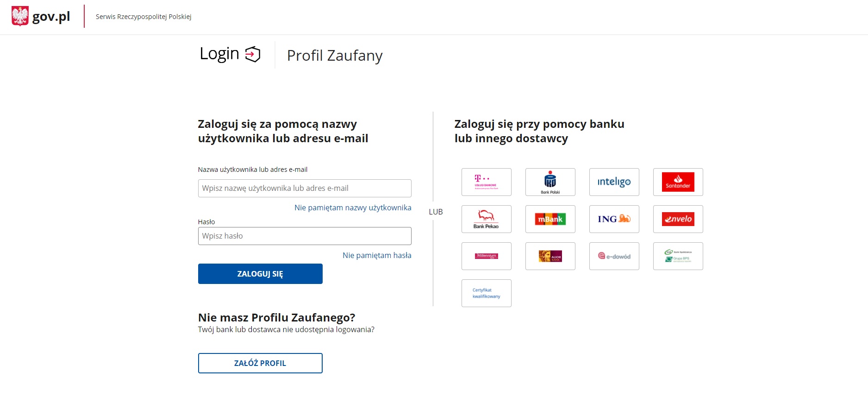Log in with Envelo

678,219
